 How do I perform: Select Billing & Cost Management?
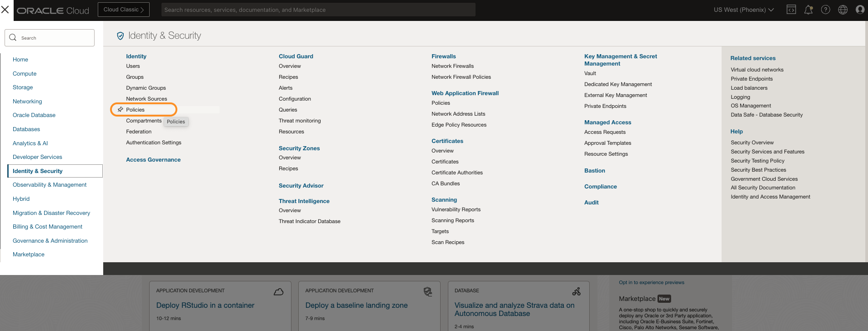coord(48,227)
